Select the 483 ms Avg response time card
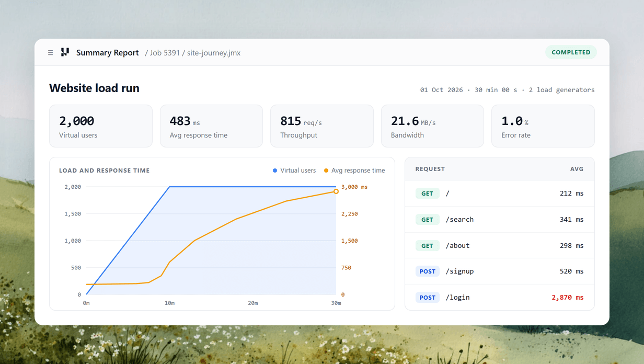The image size is (644, 364). point(211,126)
